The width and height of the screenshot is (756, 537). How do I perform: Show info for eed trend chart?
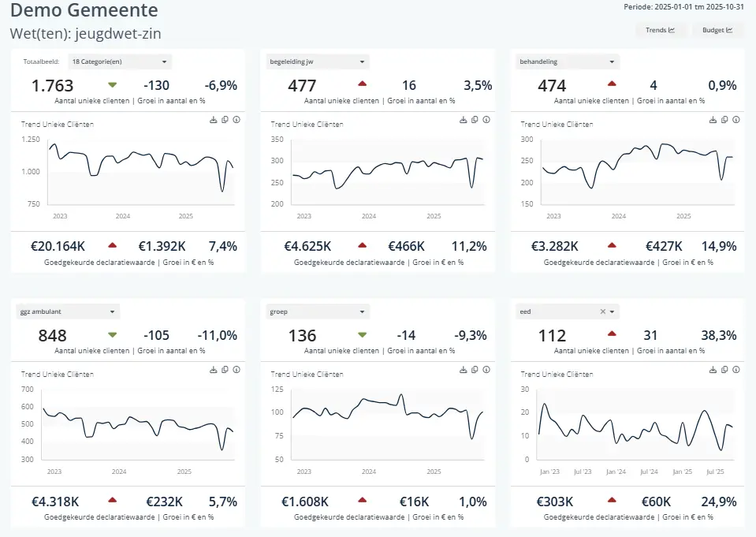click(x=736, y=369)
